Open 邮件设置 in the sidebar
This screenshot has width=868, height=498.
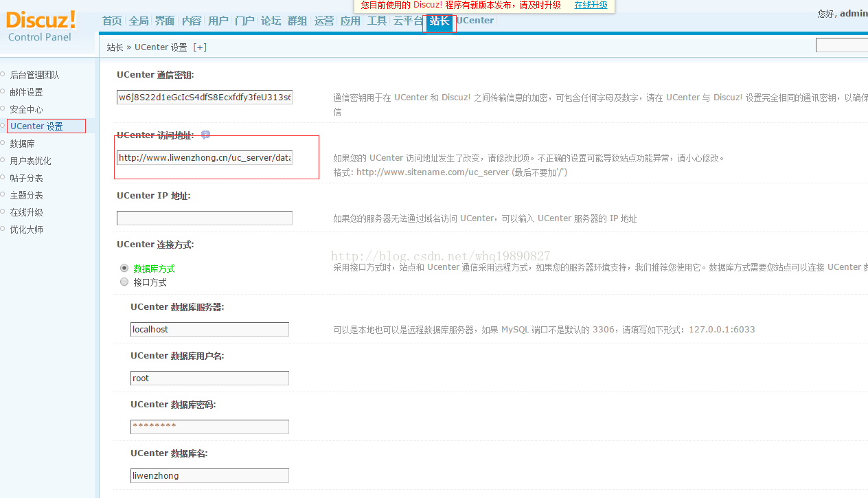point(26,92)
